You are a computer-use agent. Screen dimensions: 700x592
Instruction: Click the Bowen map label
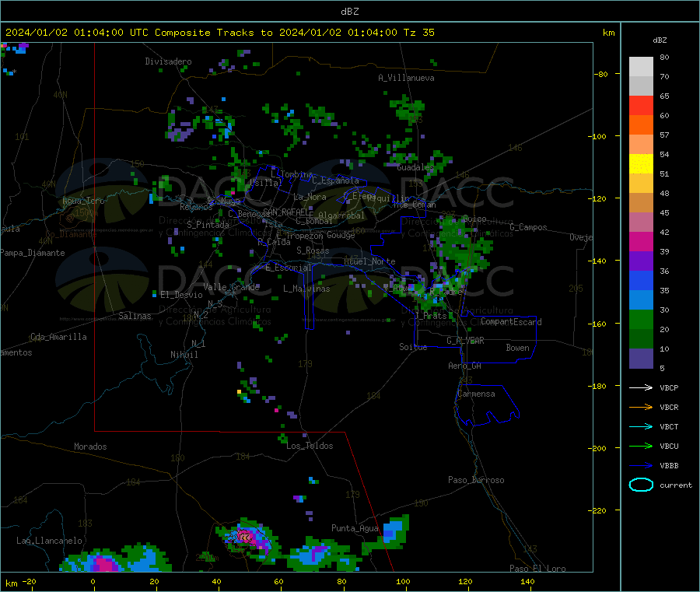(517, 348)
